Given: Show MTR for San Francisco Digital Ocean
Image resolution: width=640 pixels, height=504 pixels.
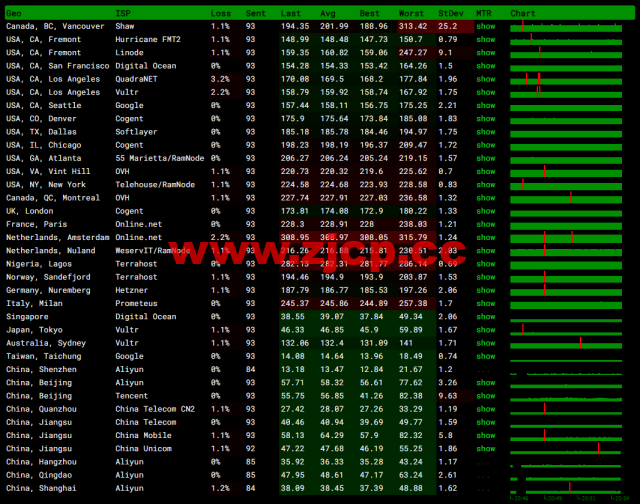Looking at the screenshot, I should [486, 66].
